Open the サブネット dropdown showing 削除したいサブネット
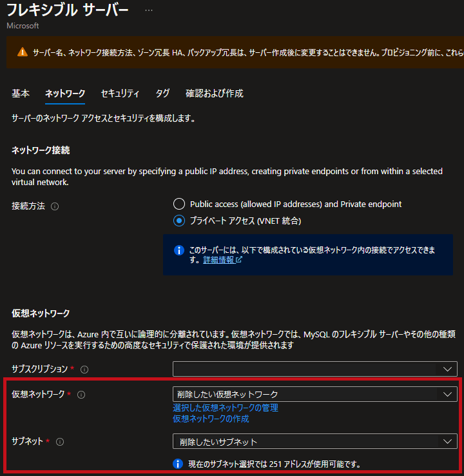This screenshot has width=464, height=476. 314,441
